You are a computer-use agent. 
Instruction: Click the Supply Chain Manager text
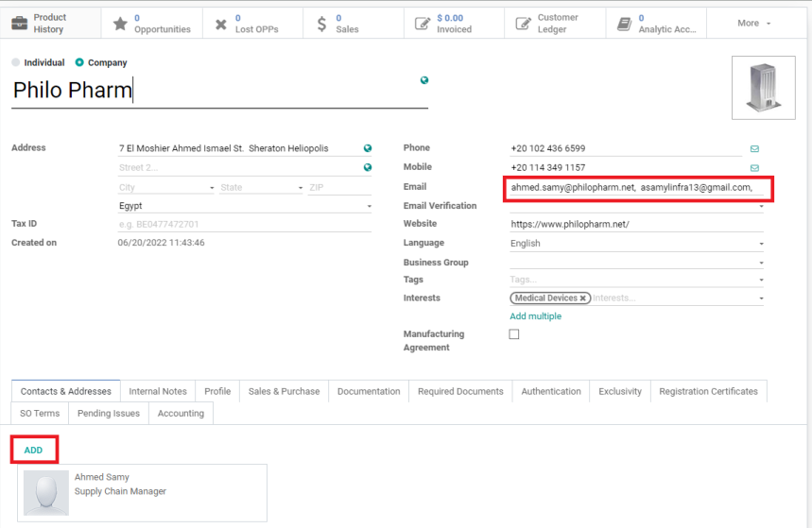coord(120,491)
